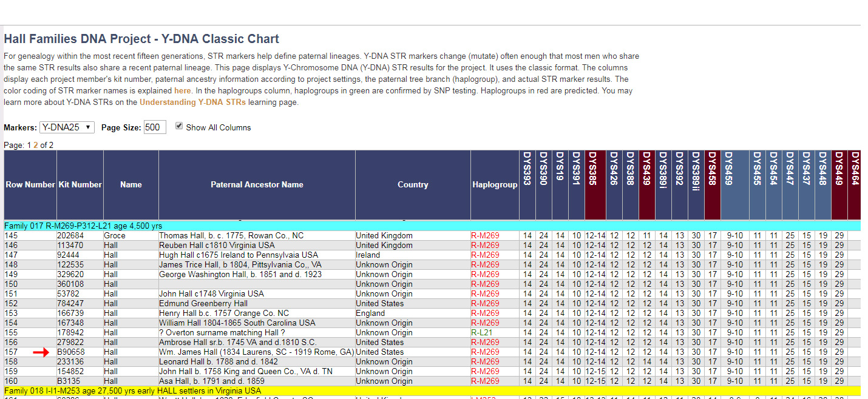Click the Kit Number column header
This screenshot has width=868, height=399.
click(x=80, y=185)
